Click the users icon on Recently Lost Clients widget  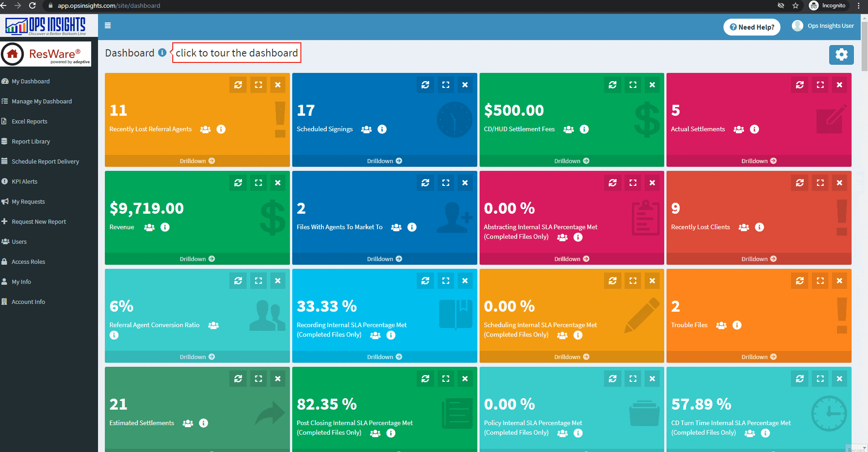744,227
